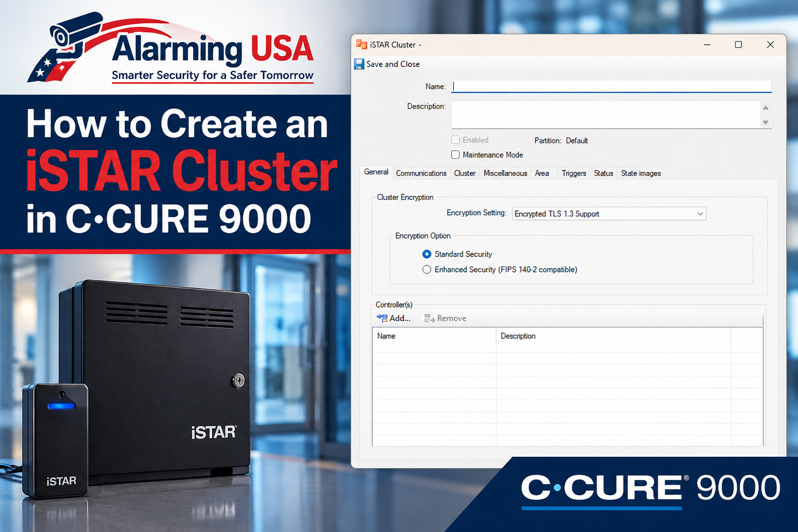The height and width of the screenshot is (532, 798).
Task: Click Save and Close
Action: point(388,64)
